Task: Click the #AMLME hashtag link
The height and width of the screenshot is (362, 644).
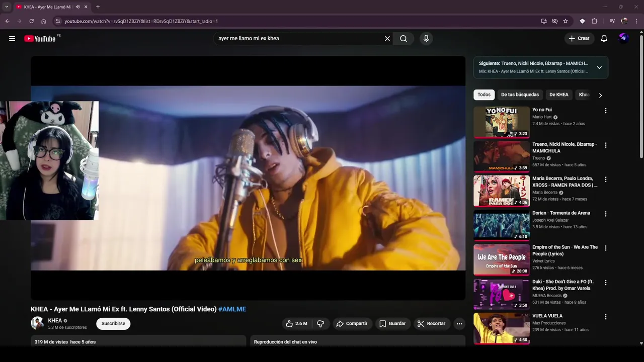Action: click(232, 309)
